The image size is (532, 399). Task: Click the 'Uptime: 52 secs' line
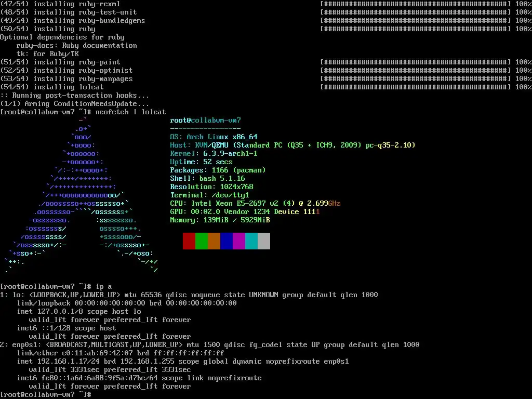click(201, 162)
